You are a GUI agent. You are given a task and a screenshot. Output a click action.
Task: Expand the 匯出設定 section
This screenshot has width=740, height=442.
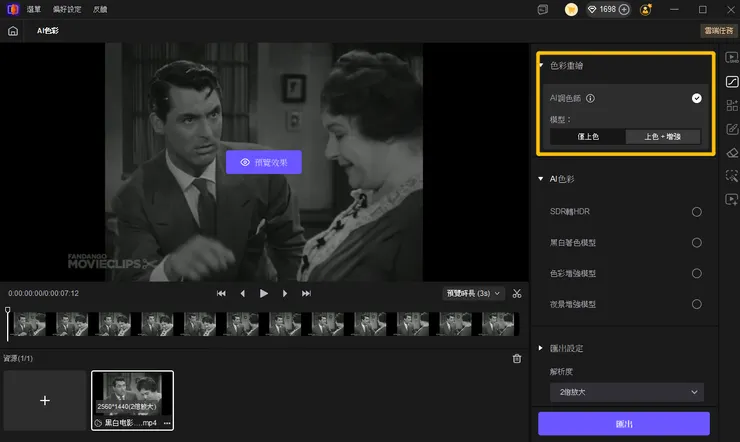541,348
